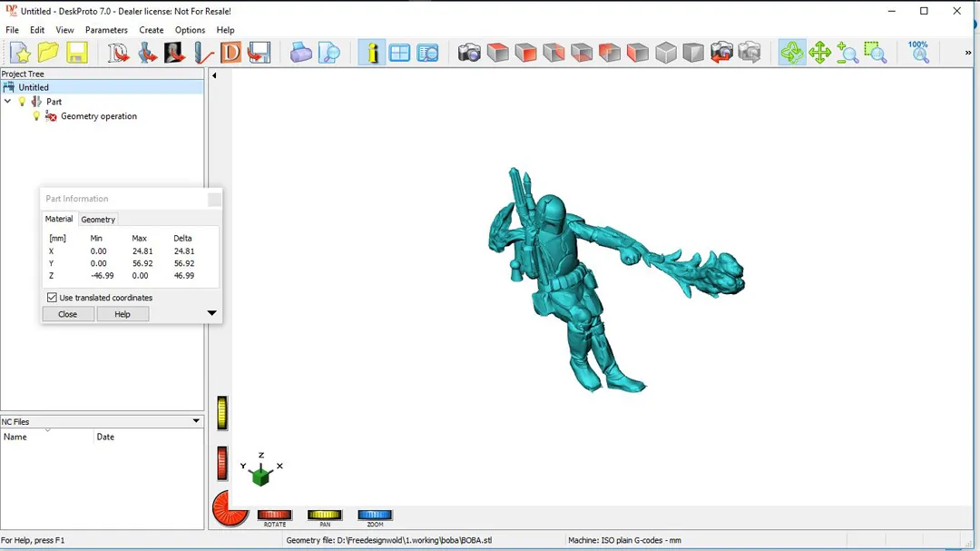Open the Options menu
The width and height of the screenshot is (980, 551).
tap(190, 30)
